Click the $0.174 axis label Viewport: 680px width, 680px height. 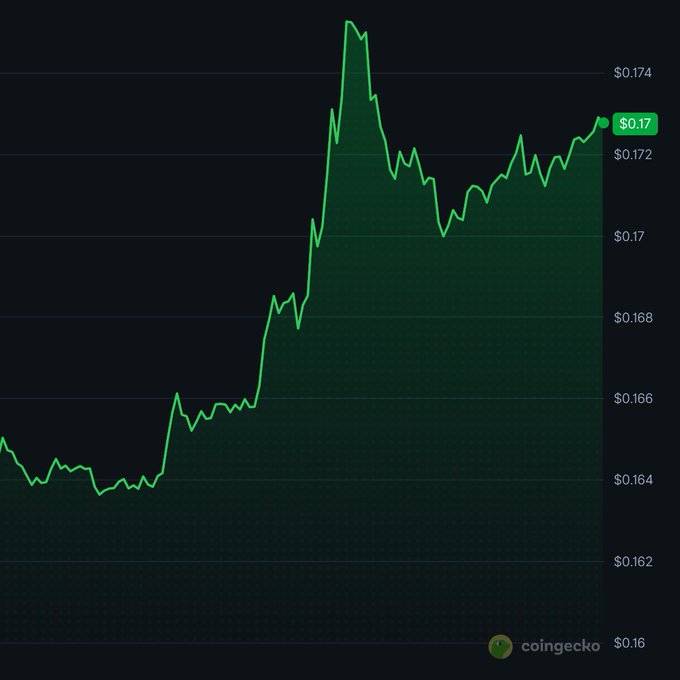pos(633,73)
